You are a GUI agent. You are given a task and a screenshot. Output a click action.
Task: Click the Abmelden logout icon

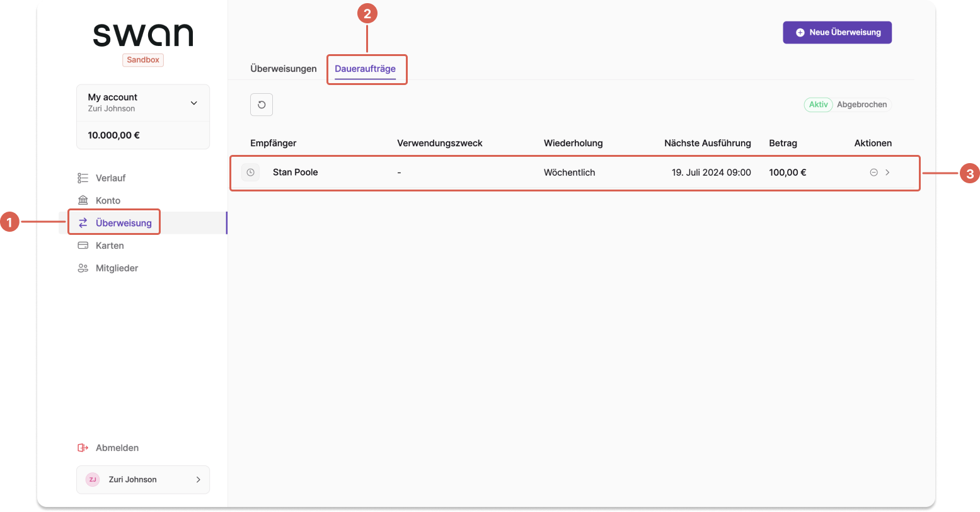click(x=83, y=448)
